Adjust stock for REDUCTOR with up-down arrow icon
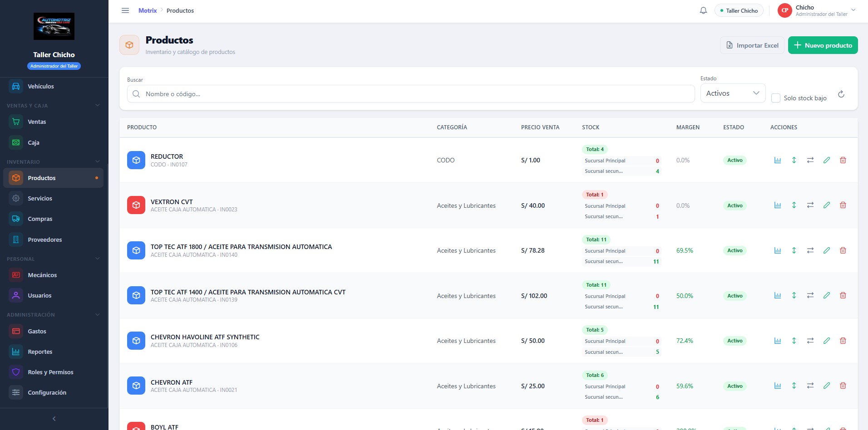The height and width of the screenshot is (430, 868). point(794,160)
